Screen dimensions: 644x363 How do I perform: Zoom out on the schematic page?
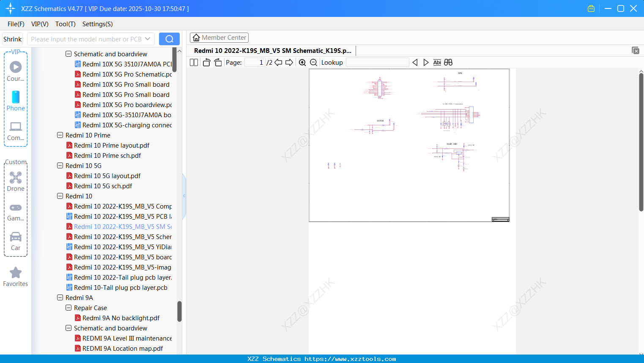(313, 62)
